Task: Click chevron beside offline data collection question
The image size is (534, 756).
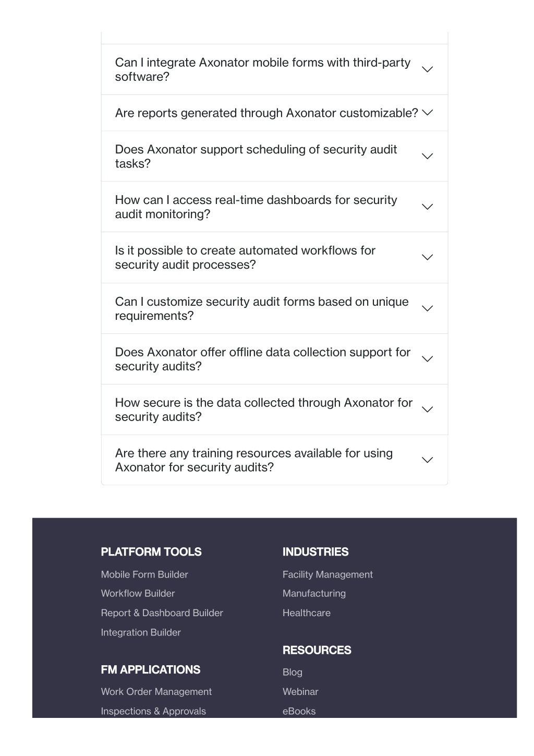Action: [427, 359]
